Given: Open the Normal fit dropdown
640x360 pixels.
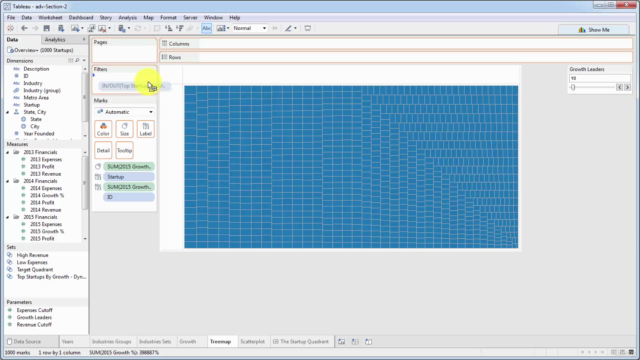Looking at the screenshot, I should [249, 28].
